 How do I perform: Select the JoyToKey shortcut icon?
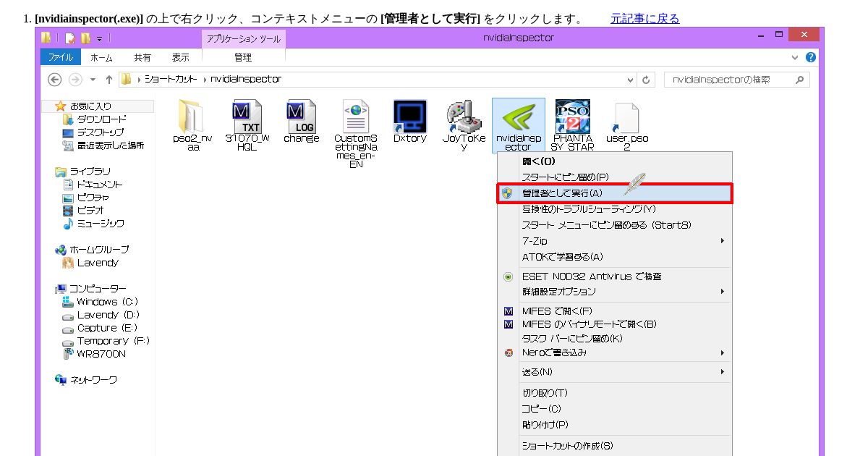coord(464,116)
